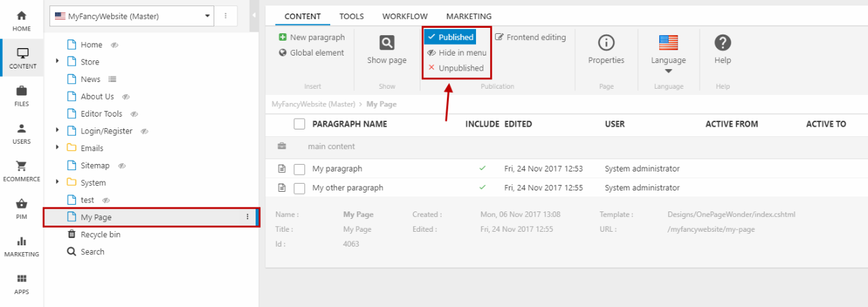Open the Files briefcase icon

(x=22, y=91)
